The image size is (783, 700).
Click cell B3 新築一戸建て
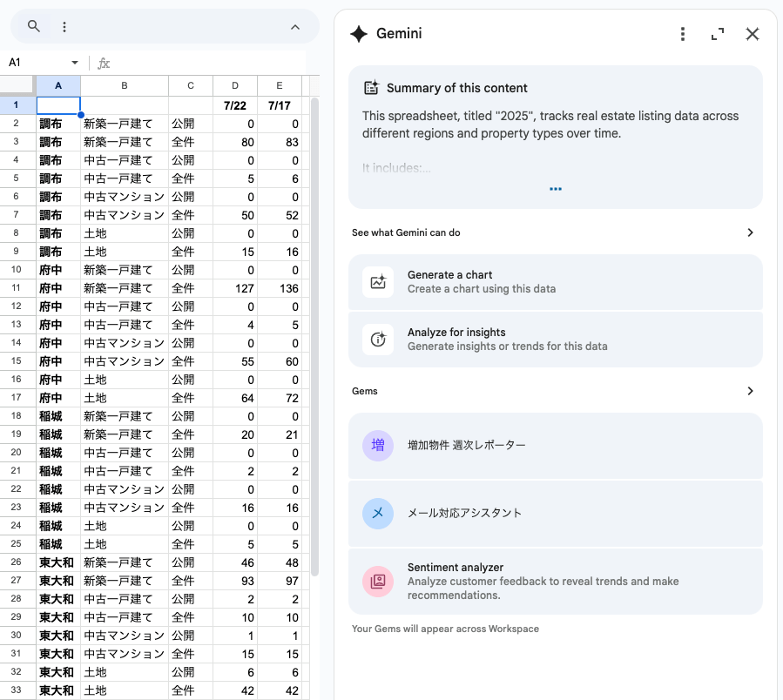(125, 142)
